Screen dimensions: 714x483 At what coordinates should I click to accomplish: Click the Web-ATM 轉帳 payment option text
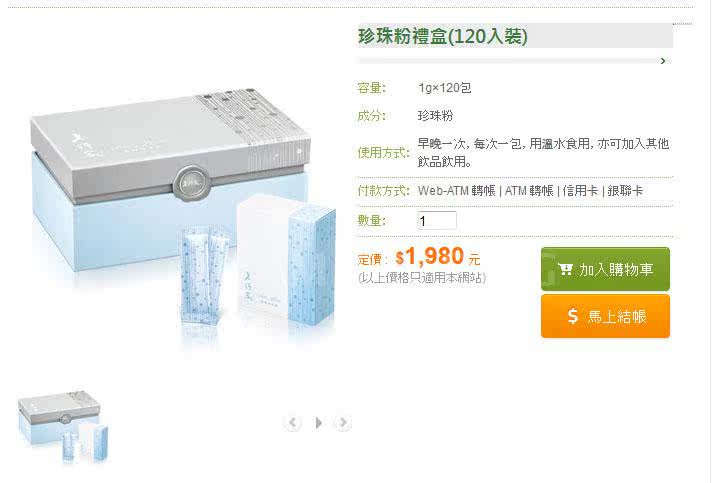click(x=456, y=191)
